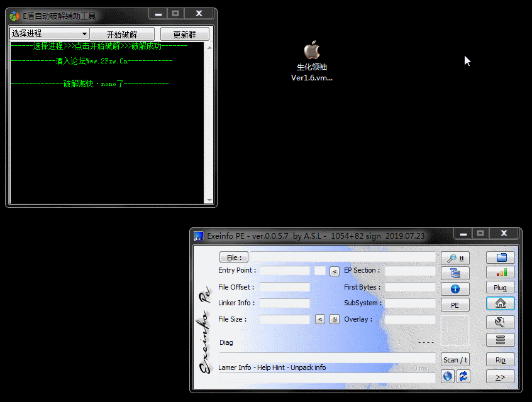Click the blue circular refresh icon
The image size is (532, 402).
[x=463, y=375]
